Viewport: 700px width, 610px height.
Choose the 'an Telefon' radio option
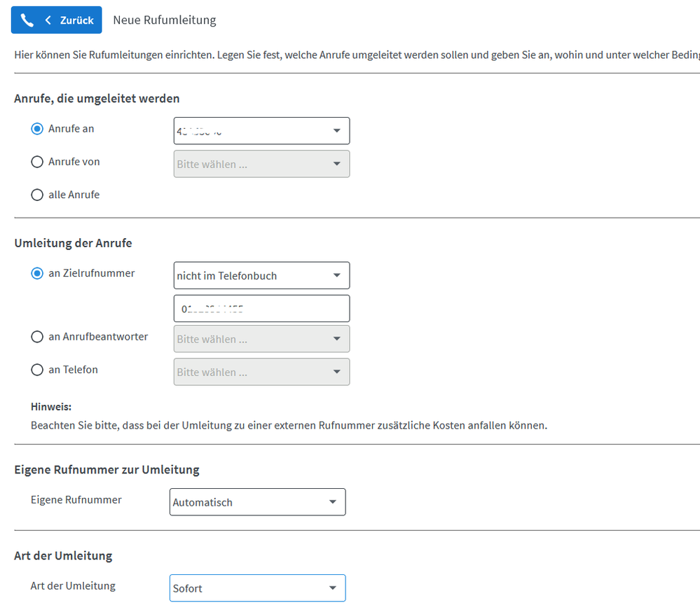click(x=37, y=370)
